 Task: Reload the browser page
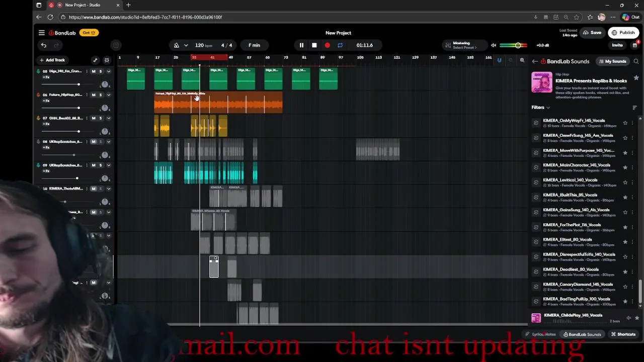pos(50,17)
